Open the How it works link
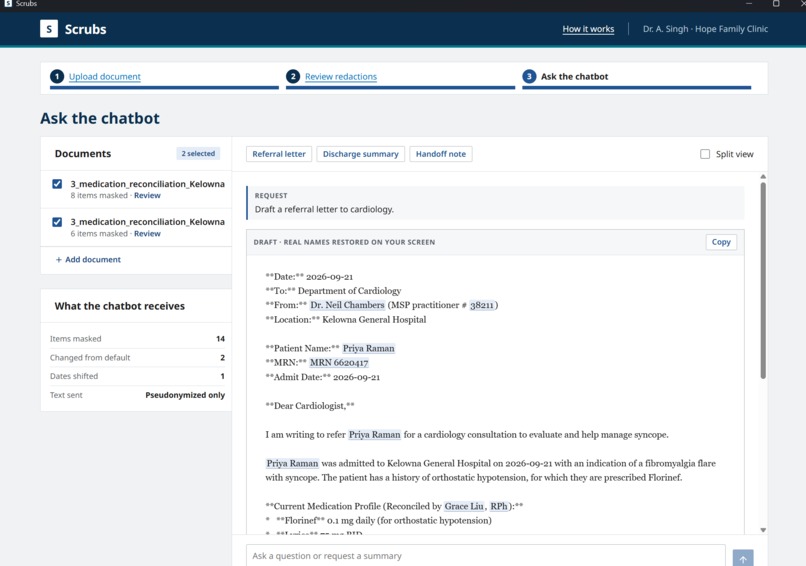Image resolution: width=806 pixels, height=566 pixels. (588, 29)
